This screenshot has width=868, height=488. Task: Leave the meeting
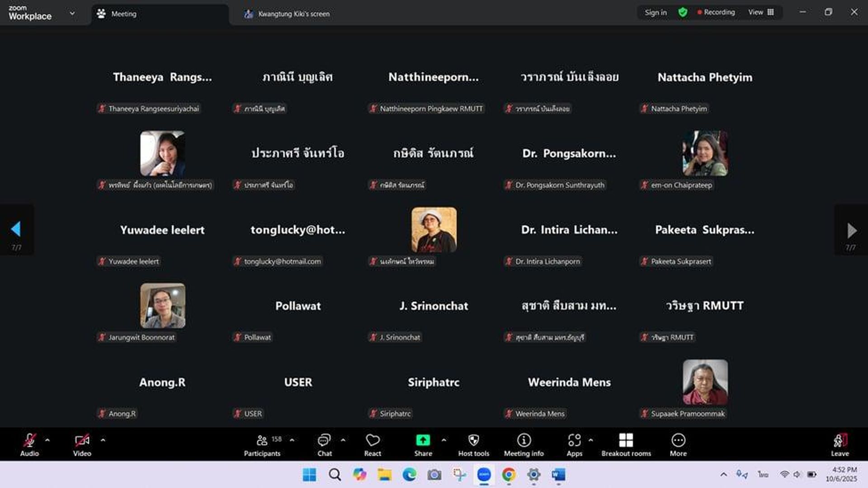click(x=840, y=445)
